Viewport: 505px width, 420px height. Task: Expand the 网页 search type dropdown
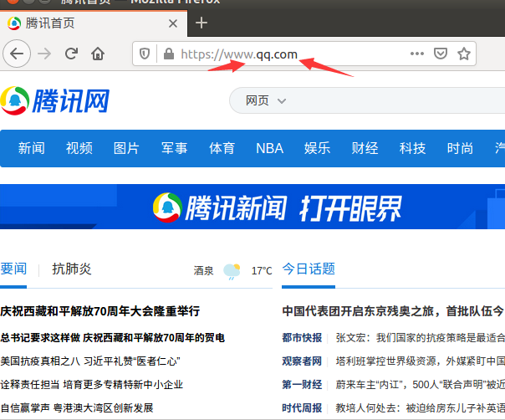click(266, 100)
